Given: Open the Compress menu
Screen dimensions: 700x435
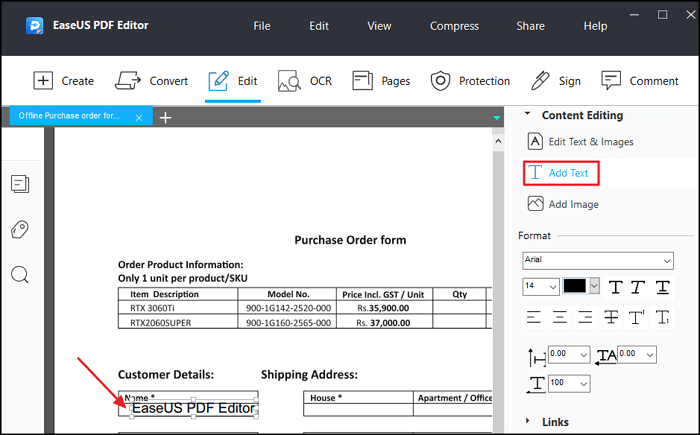Looking at the screenshot, I should tap(454, 26).
